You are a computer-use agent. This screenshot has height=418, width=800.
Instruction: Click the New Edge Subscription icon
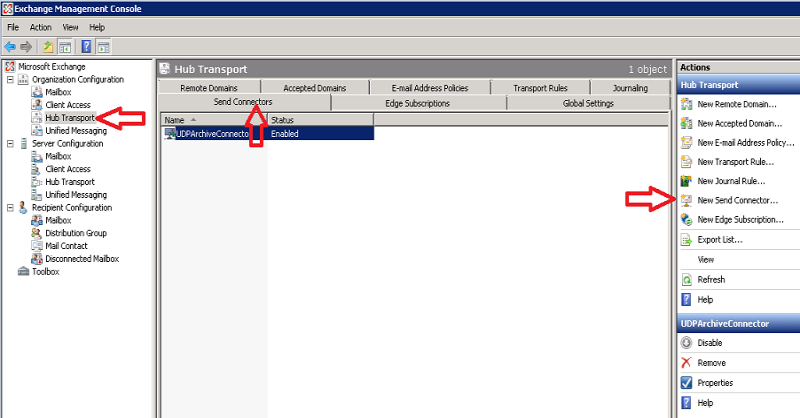pos(687,220)
